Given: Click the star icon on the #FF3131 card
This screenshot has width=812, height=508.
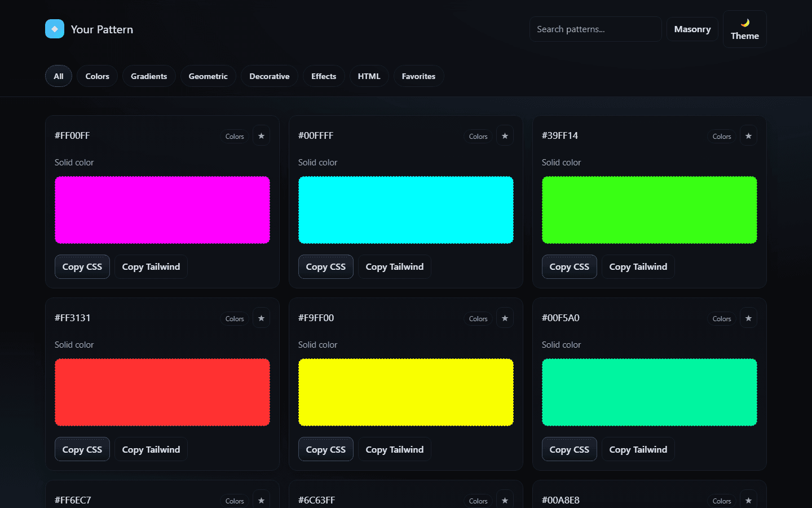Looking at the screenshot, I should pyautogui.click(x=261, y=318).
